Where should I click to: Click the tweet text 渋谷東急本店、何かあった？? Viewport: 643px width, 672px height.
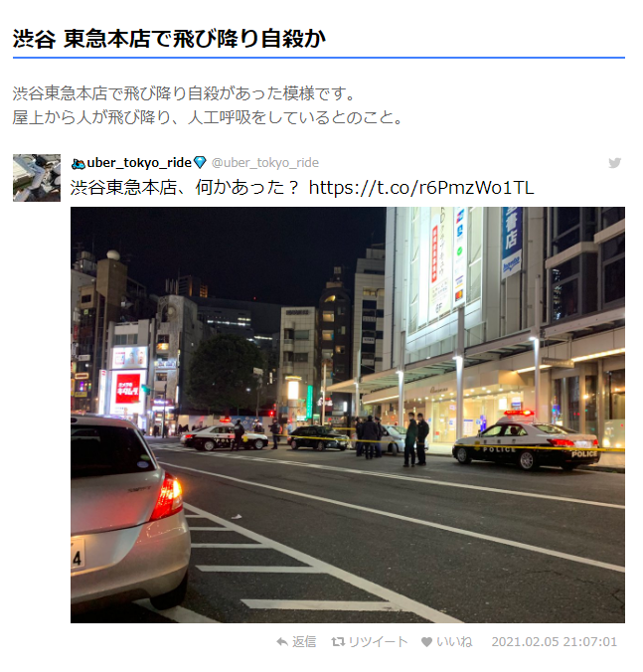(185, 187)
